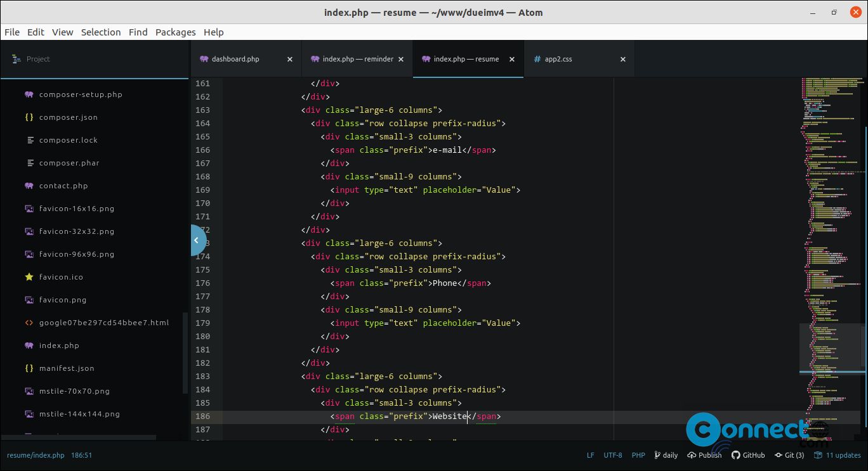Click the HTML icon beside google07be297cd54bbee7.html
This screenshot has width=868, height=471.
29,322
